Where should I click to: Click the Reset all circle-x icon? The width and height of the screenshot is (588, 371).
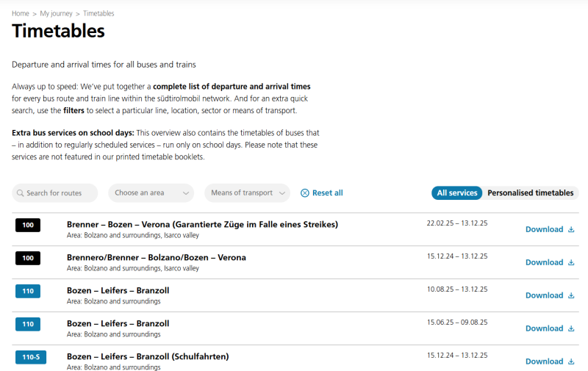305,193
